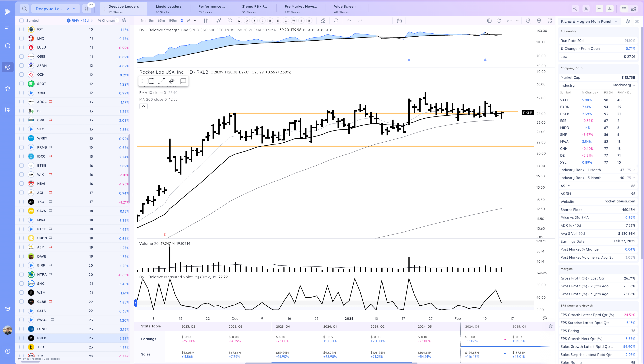Toggle the select-all Symbol checkbox
The image size is (644, 364).
(x=22, y=20)
